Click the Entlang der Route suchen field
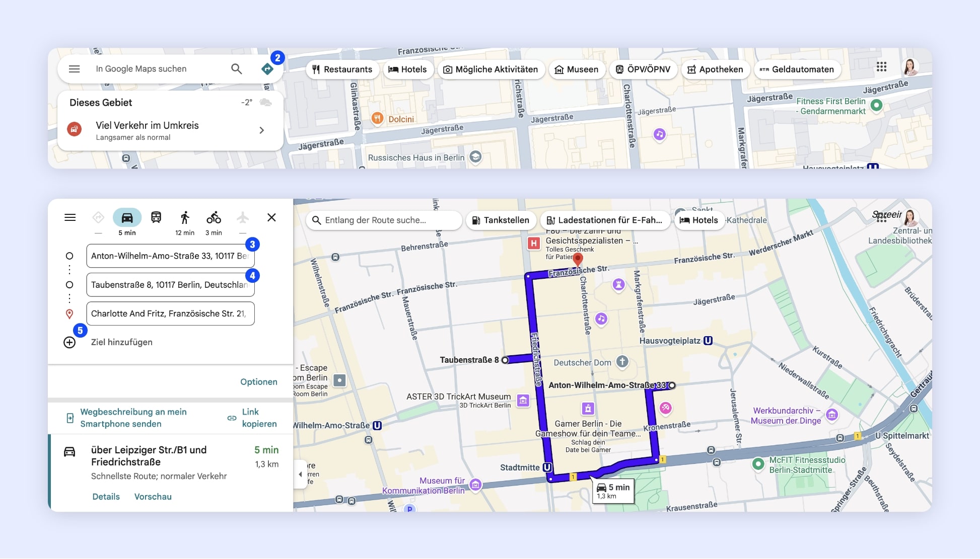Screen dimensions: 980x559 384,220
